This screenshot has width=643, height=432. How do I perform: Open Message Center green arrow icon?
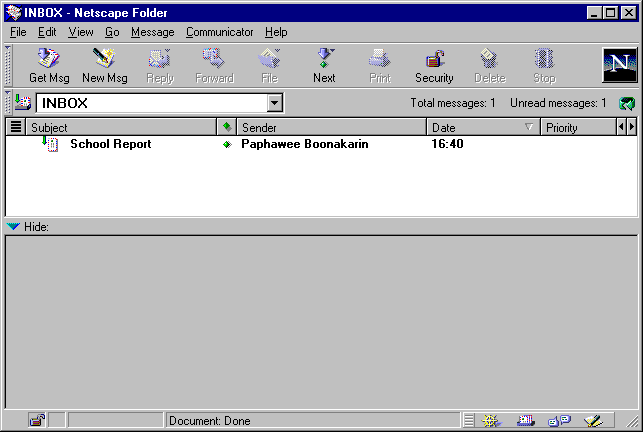tap(627, 103)
